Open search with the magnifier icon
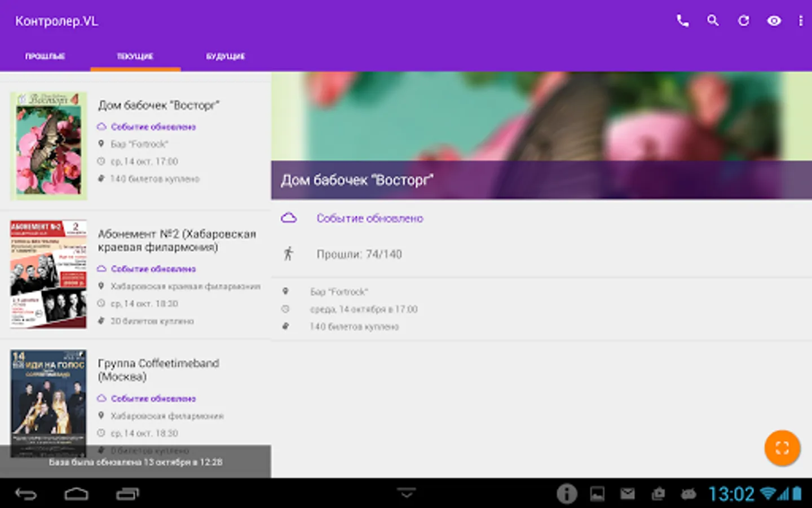 [x=713, y=21]
